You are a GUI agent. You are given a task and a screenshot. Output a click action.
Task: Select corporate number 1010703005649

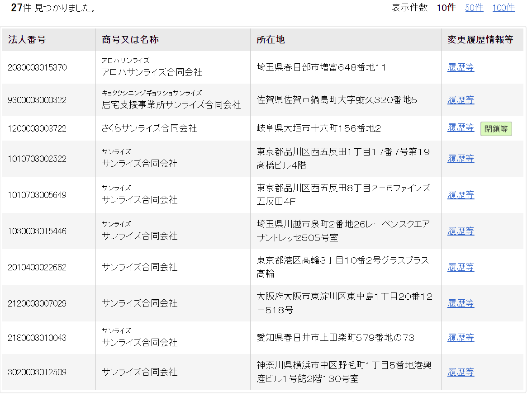pos(37,195)
